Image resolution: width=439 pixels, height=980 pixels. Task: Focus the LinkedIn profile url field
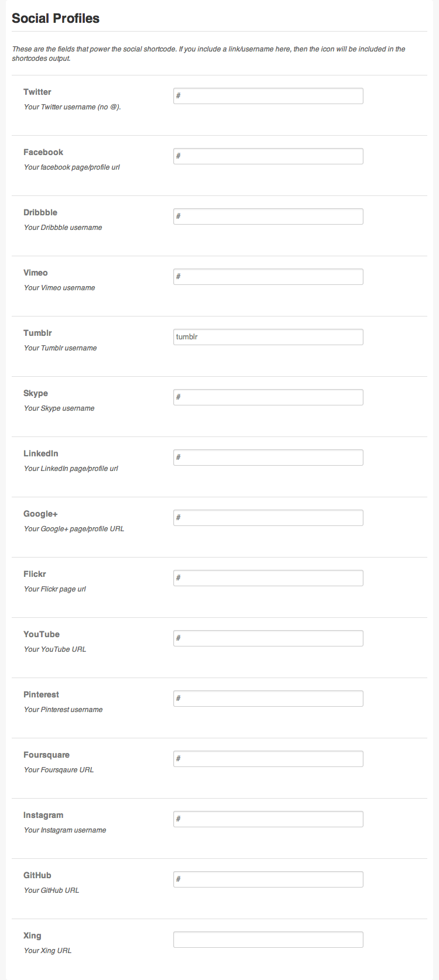click(x=268, y=458)
